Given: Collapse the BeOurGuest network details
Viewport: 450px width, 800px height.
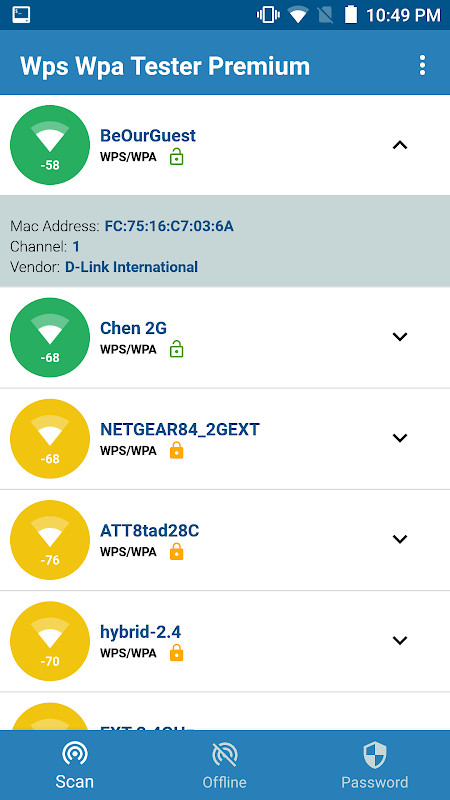Looking at the screenshot, I should 399,145.
